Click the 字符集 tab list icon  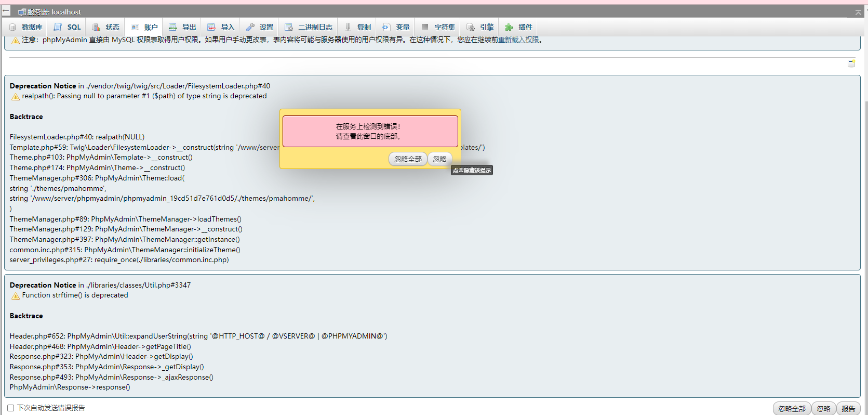pyautogui.click(x=425, y=27)
